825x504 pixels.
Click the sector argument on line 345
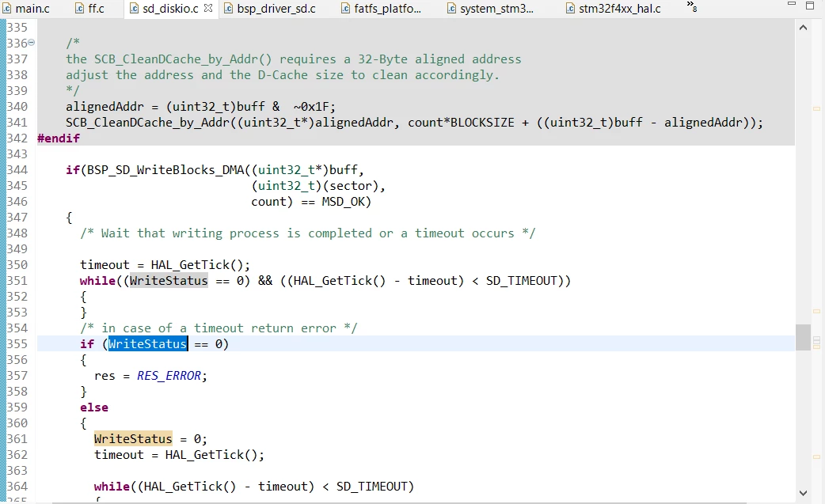click(x=351, y=185)
